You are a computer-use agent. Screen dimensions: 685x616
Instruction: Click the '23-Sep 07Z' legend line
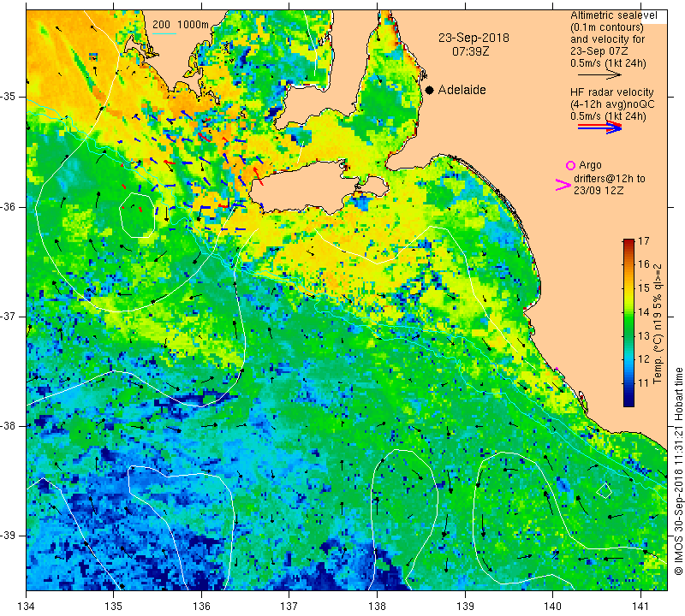click(x=599, y=51)
